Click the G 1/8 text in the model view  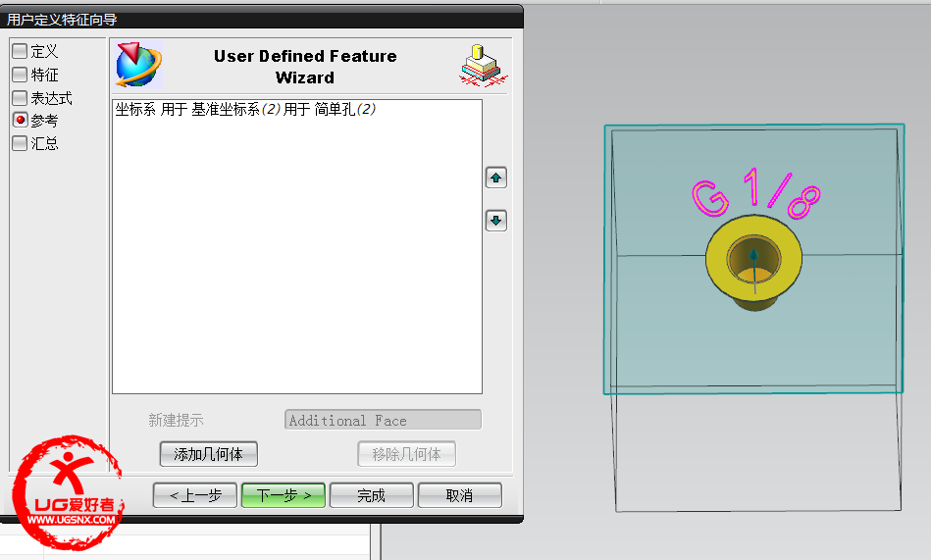tap(756, 193)
